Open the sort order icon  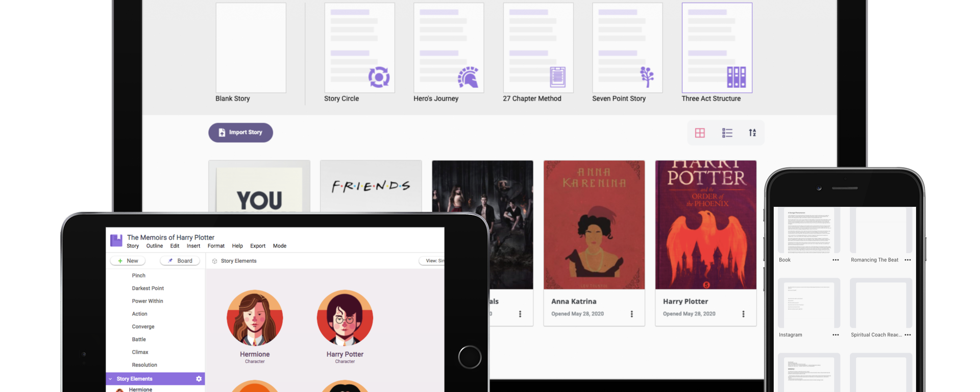pyautogui.click(x=752, y=133)
